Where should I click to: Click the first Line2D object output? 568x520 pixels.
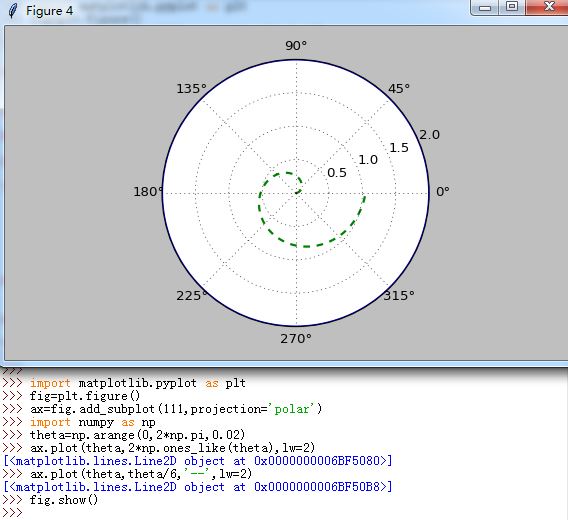pyautogui.click(x=198, y=461)
